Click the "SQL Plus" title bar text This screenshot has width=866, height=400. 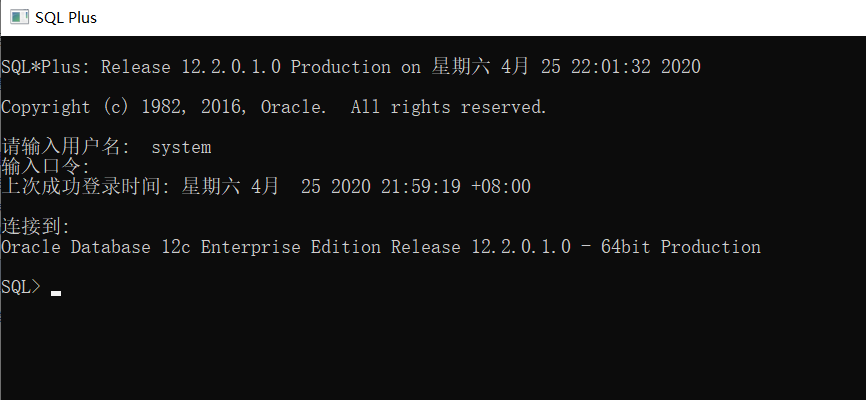(x=66, y=18)
